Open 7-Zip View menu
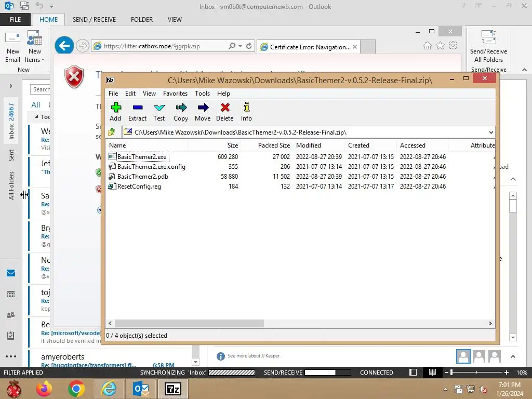The height and width of the screenshot is (399, 532). tap(149, 94)
